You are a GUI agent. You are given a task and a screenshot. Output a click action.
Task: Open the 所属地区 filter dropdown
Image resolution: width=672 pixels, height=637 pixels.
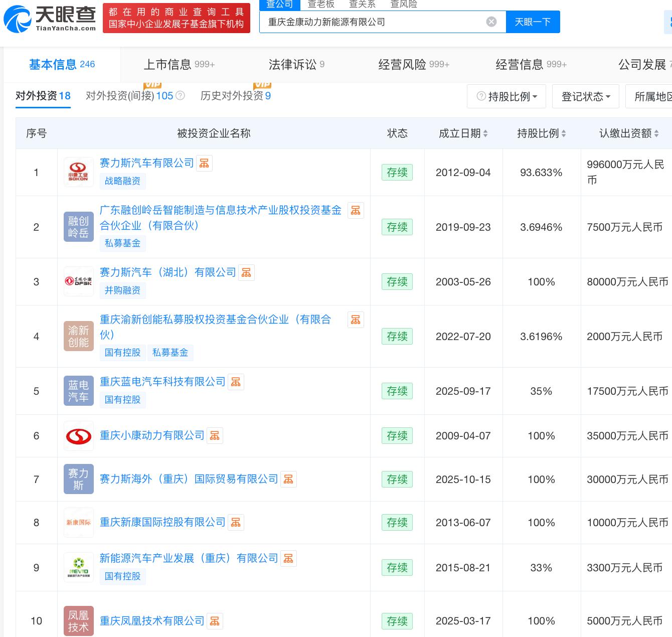click(650, 96)
